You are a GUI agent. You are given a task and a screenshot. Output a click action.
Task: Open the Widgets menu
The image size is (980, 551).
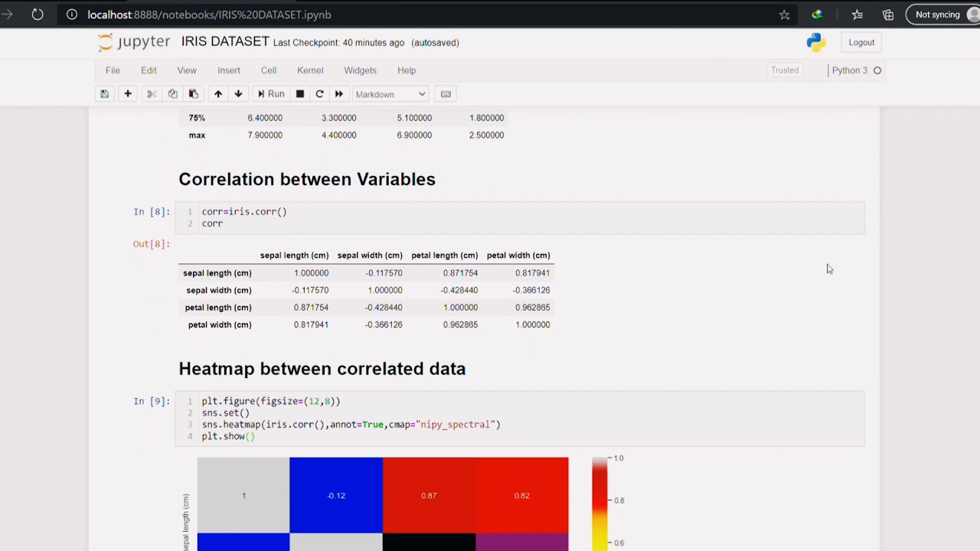click(x=360, y=70)
